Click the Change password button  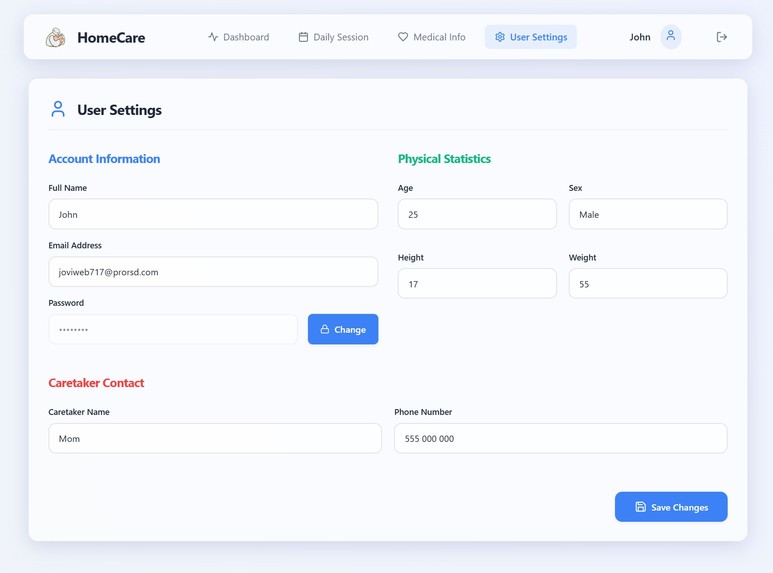click(x=343, y=329)
